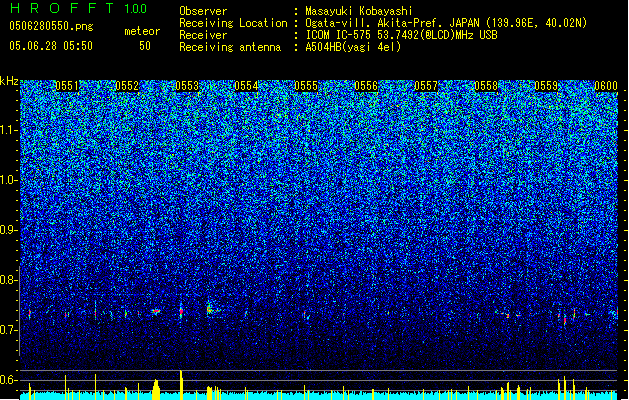The height and width of the screenshot is (400, 629).
Task: Click the 'meteor' count label
Action: 142,31
